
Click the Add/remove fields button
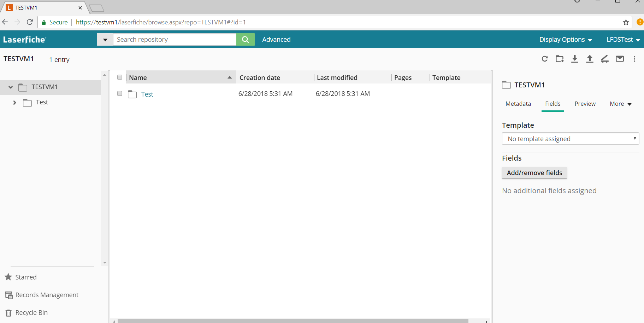tap(534, 173)
